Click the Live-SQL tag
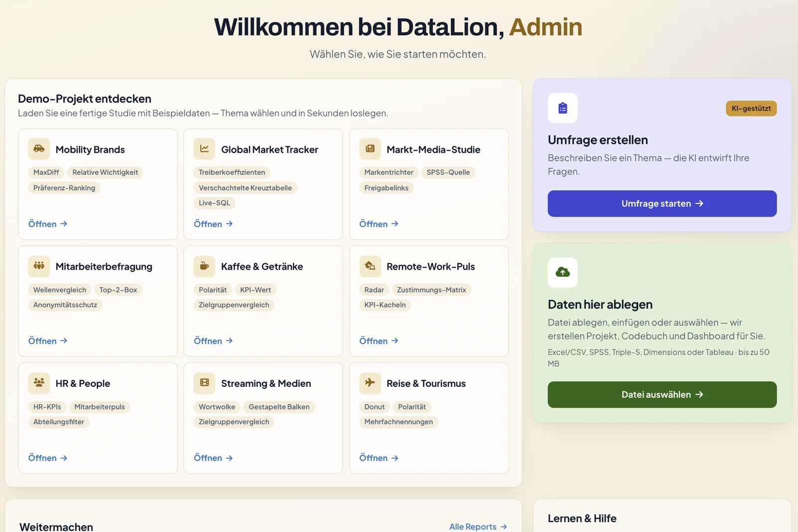Viewport: 798px width, 532px height. coord(214,203)
